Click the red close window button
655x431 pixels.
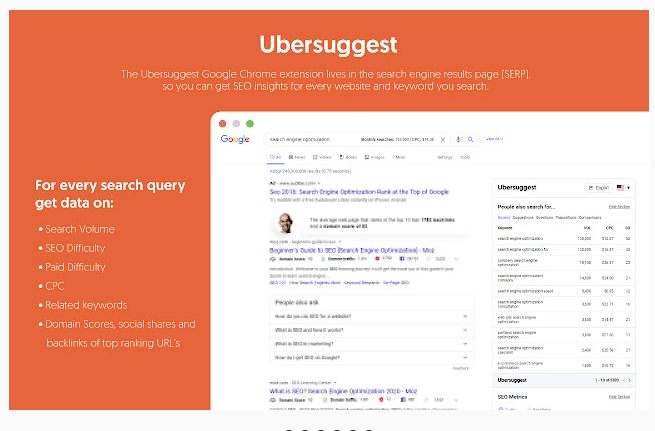click(x=223, y=124)
